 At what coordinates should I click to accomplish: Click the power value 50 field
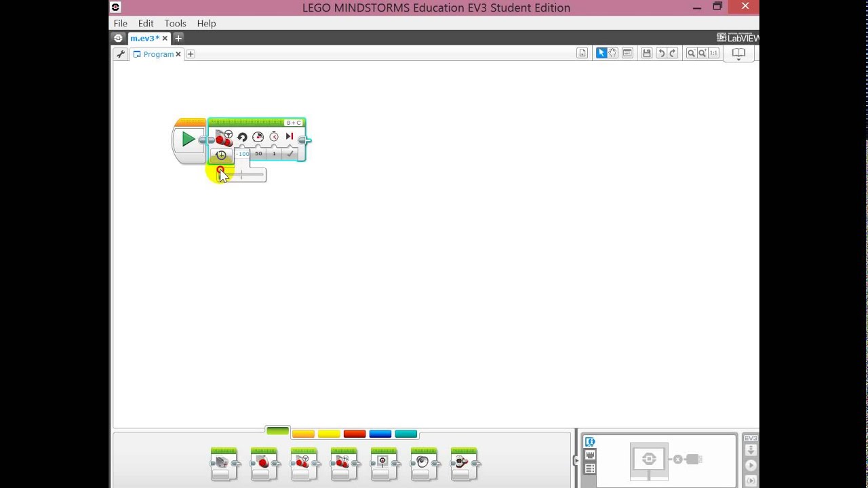[x=258, y=154]
